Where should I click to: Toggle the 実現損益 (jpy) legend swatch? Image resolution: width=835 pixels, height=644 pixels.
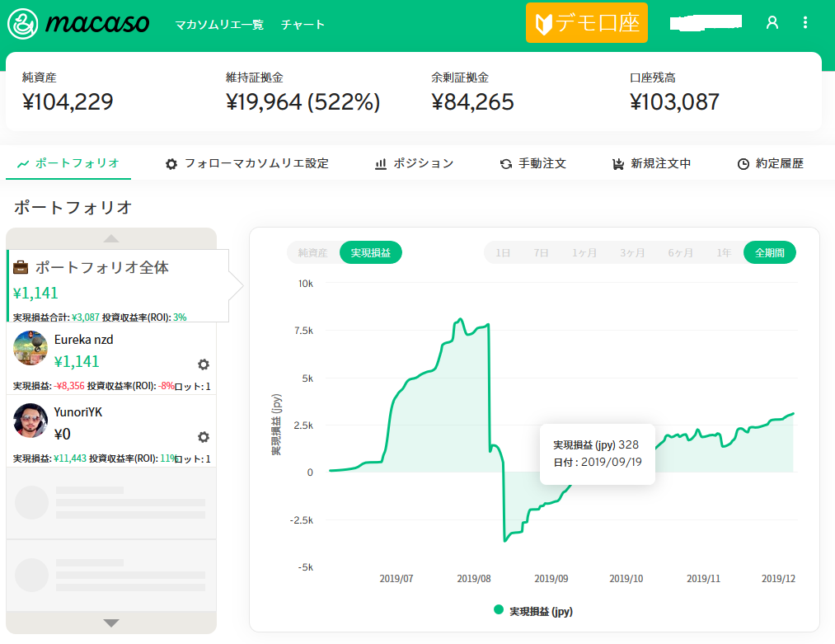(x=498, y=610)
